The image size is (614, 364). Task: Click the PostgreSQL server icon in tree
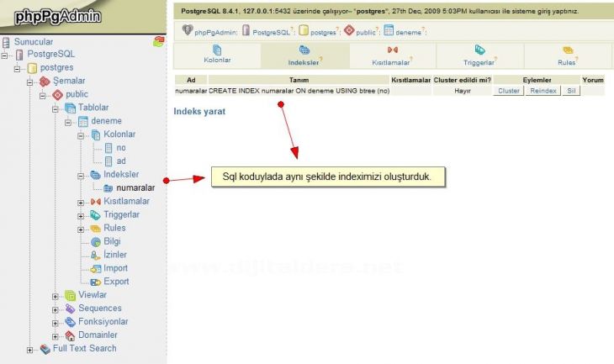pyautogui.click(x=19, y=55)
